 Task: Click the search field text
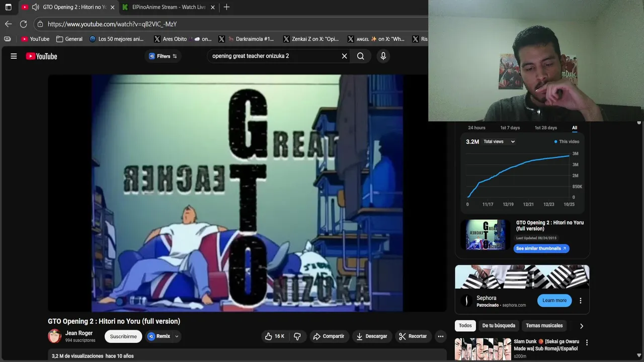tap(251, 56)
